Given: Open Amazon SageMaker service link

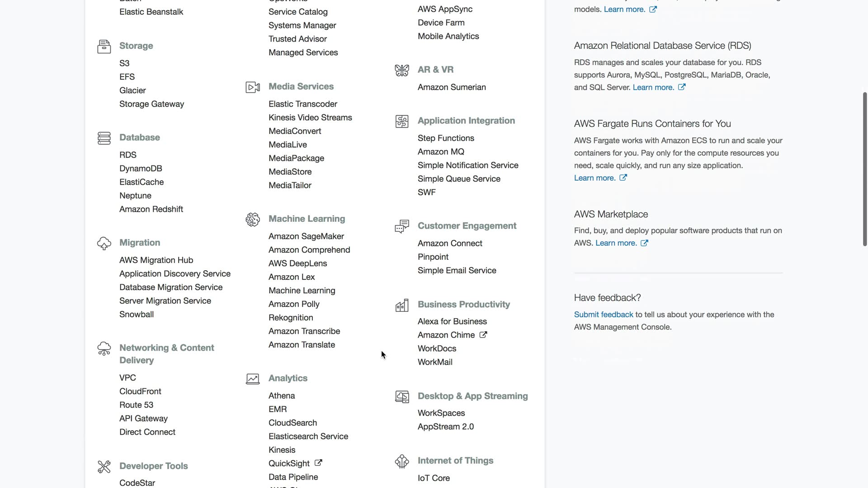Looking at the screenshot, I should [x=306, y=236].
